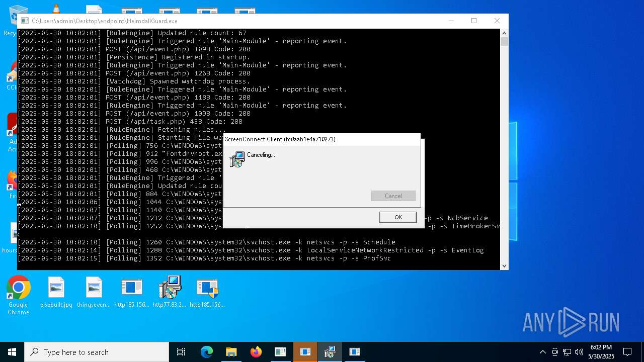The width and height of the screenshot is (644, 362).
Task: Click log line 'Updated rule count: 67'
Action: [132, 33]
